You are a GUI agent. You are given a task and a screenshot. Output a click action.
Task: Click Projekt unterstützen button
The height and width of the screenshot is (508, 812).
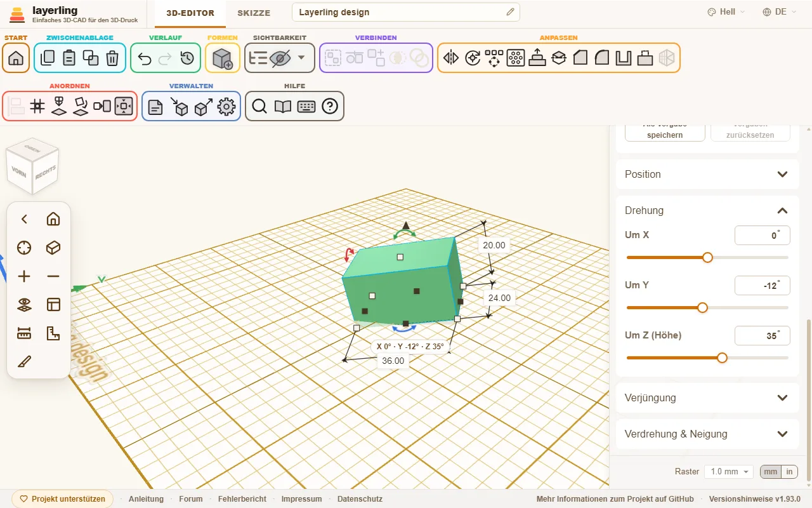tap(62, 499)
